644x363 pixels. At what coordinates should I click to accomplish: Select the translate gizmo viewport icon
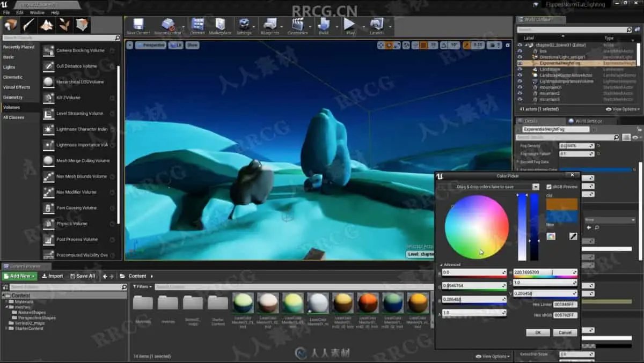(380, 46)
